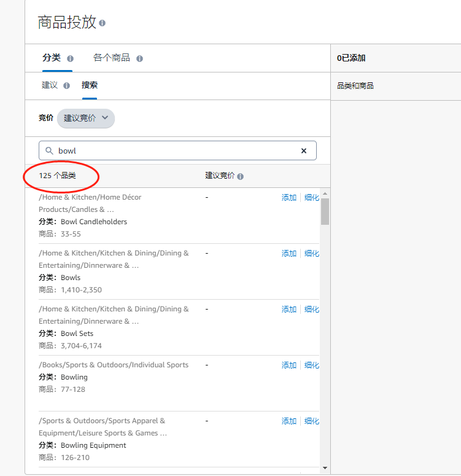Refine the Bowl Candleholders category
The width and height of the screenshot is (461, 476).
312,198
